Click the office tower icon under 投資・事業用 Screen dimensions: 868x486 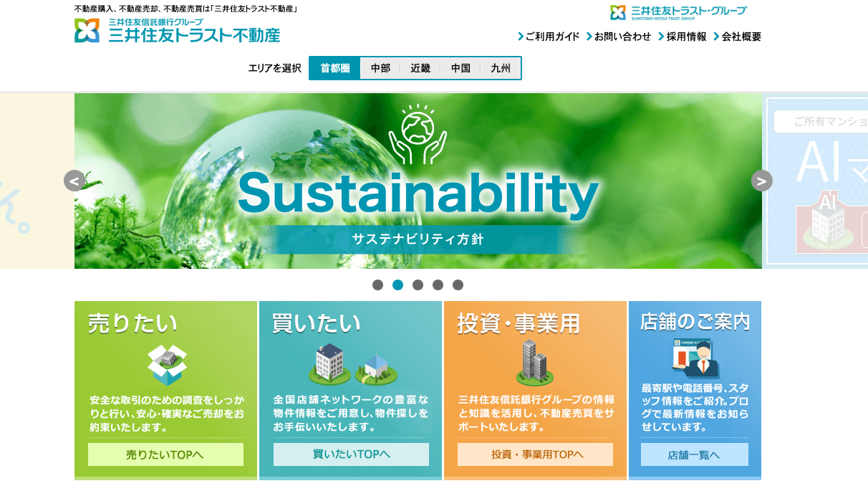(x=534, y=363)
